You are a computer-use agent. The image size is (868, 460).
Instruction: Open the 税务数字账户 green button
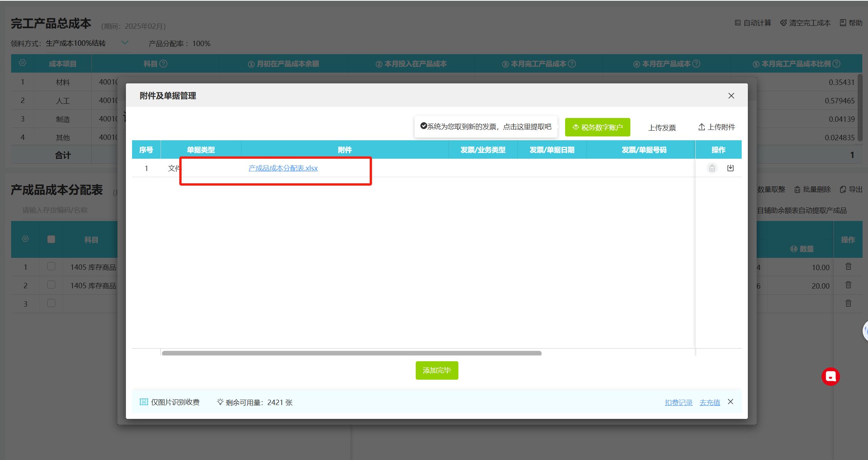point(597,127)
